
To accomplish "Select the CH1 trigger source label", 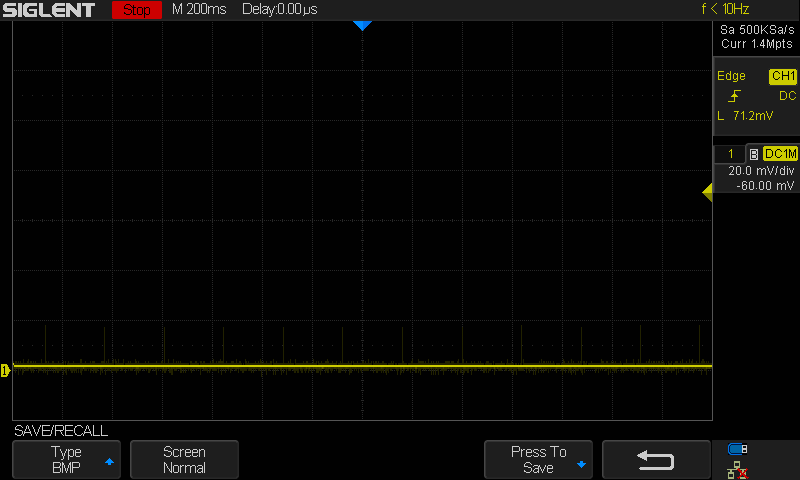I will [x=783, y=76].
